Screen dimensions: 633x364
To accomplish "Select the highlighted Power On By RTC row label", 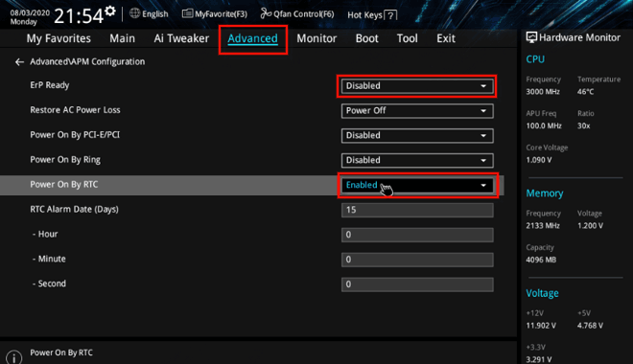I will [64, 184].
